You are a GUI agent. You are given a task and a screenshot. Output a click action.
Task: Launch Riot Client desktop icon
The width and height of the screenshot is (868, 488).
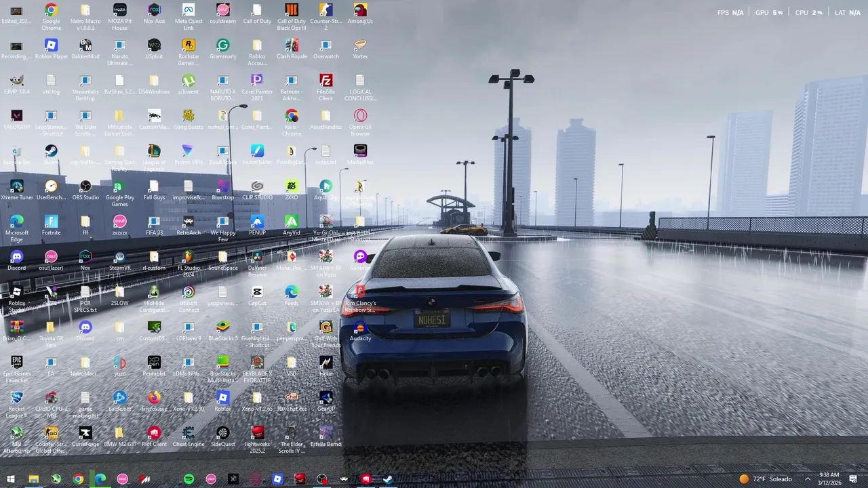(x=154, y=436)
